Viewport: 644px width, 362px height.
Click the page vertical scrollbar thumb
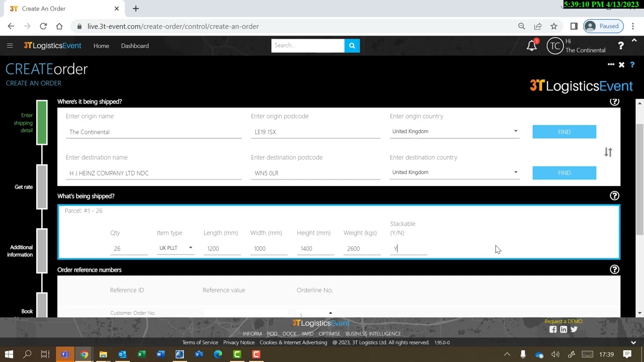click(x=639, y=178)
